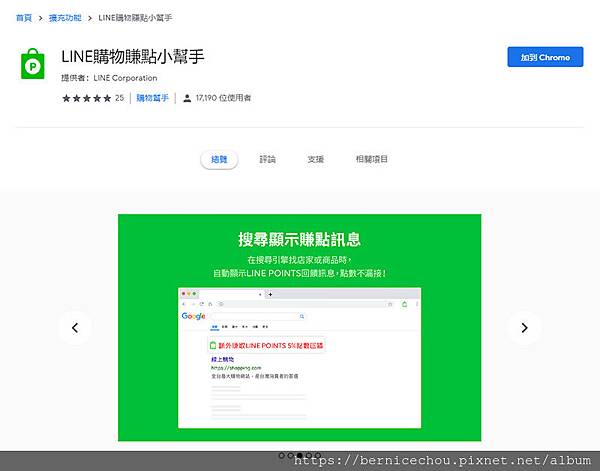Click the LINE購物賺點小幫手 breadcrumb text
The height and width of the screenshot is (471, 600).
pyautogui.click(x=135, y=18)
